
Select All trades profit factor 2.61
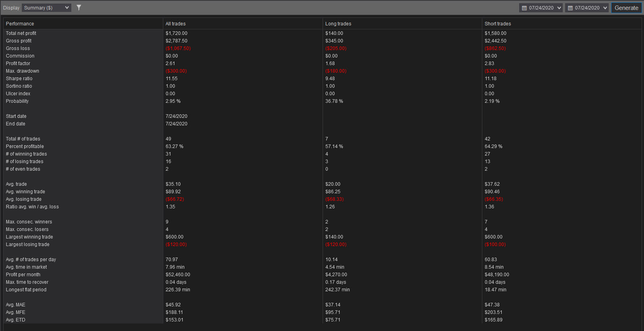(x=170, y=64)
